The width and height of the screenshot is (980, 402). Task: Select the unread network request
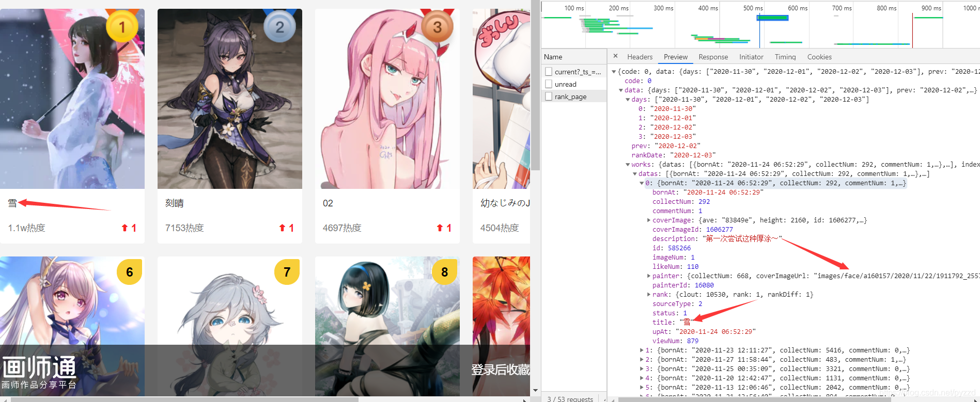pos(574,84)
